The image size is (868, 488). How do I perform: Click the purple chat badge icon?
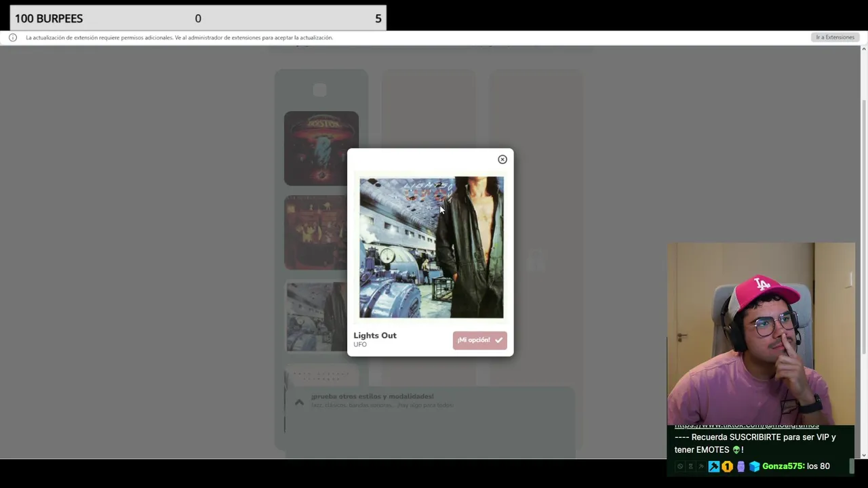coord(741,466)
